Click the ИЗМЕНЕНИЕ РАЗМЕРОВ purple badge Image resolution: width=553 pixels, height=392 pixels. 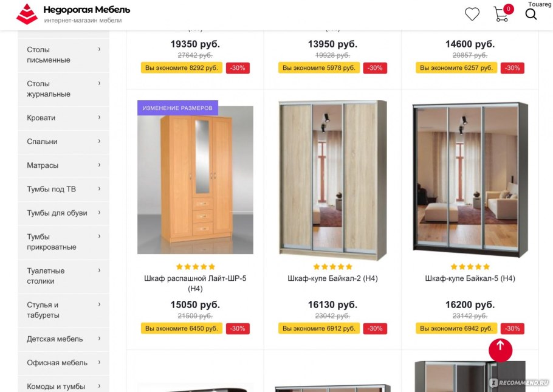pos(177,108)
